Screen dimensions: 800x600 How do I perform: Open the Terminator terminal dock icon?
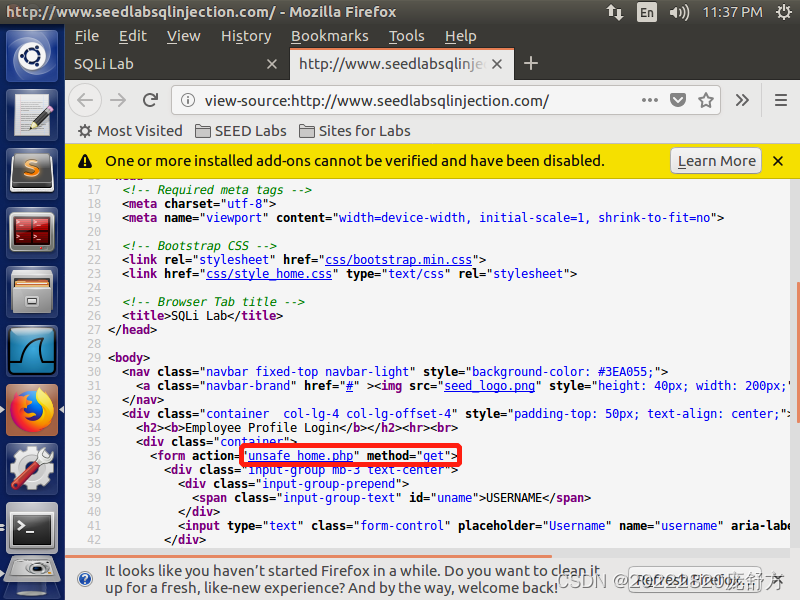pos(32,233)
